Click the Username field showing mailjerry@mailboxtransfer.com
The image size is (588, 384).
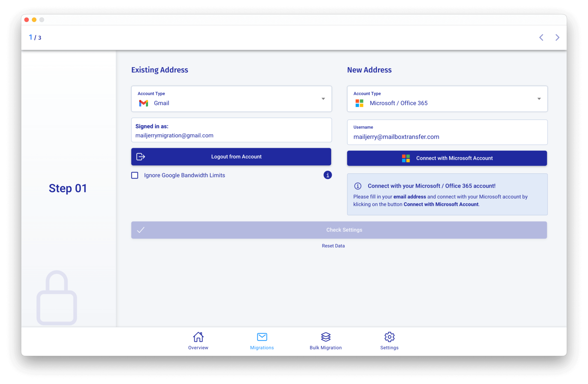pyautogui.click(x=447, y=136)
